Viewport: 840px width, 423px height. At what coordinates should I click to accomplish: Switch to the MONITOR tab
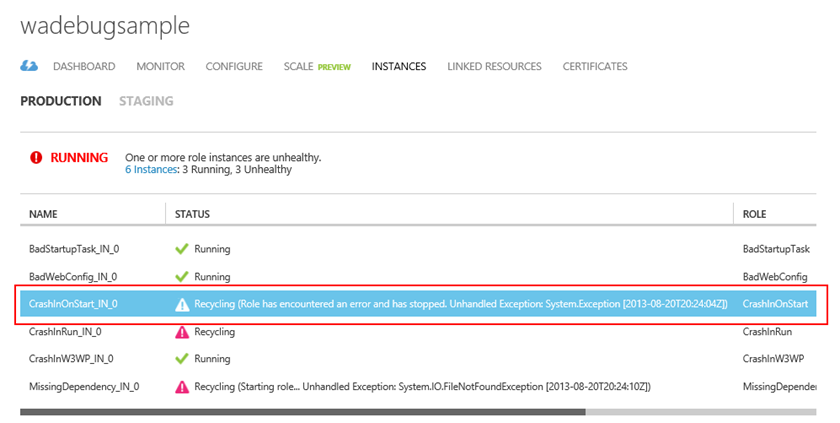(x=160, y=67)
